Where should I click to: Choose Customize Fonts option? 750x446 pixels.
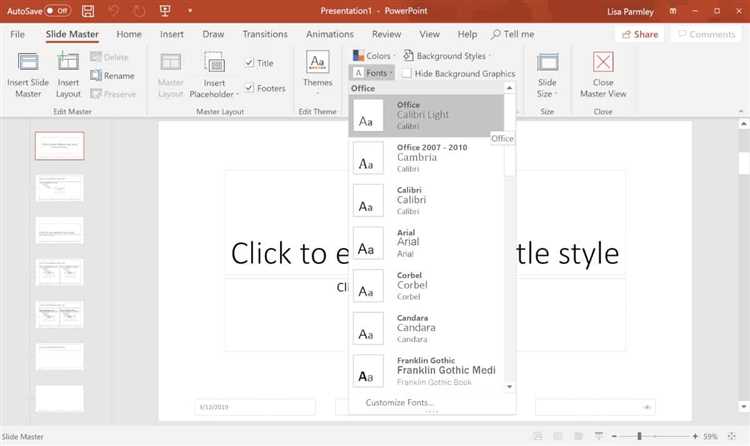tap(400, 403)
